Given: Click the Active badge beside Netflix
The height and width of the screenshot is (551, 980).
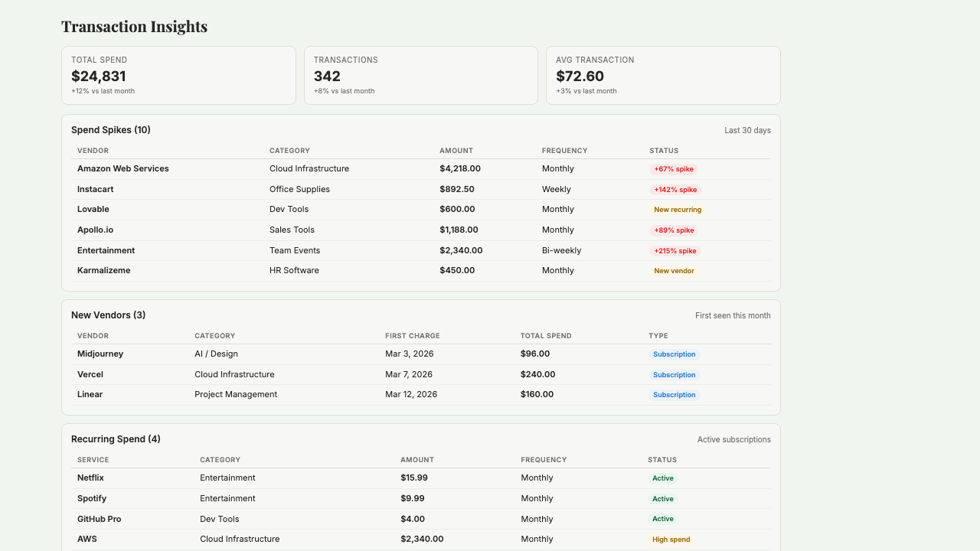Looking at the screenshot, I should coord(663,478).
